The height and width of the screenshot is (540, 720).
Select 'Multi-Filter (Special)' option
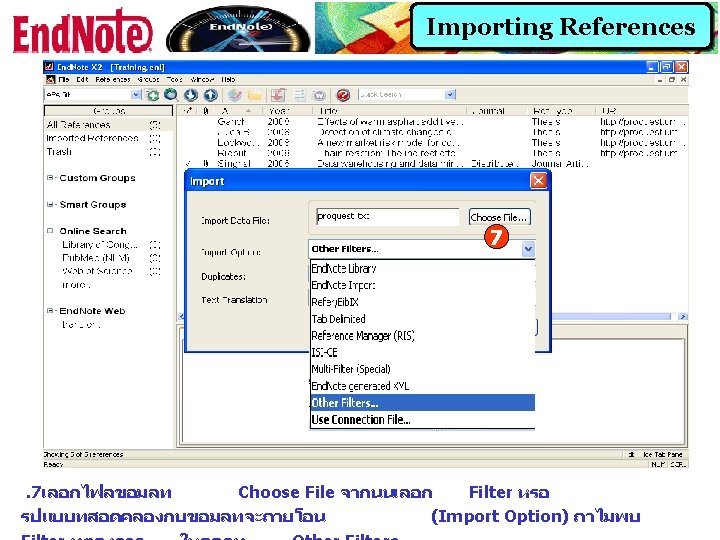click(422, 369)
